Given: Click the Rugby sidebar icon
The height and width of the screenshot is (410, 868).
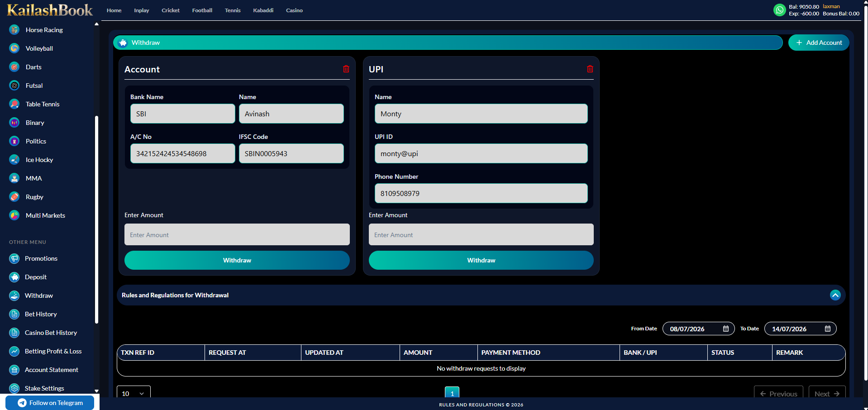Looking at the screenshot, I should point(14,197).
